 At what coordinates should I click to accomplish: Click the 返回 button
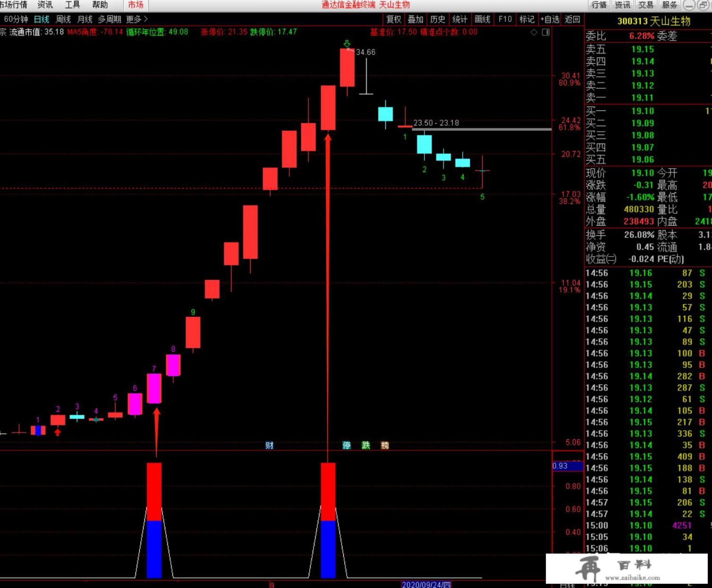[572, 19]
